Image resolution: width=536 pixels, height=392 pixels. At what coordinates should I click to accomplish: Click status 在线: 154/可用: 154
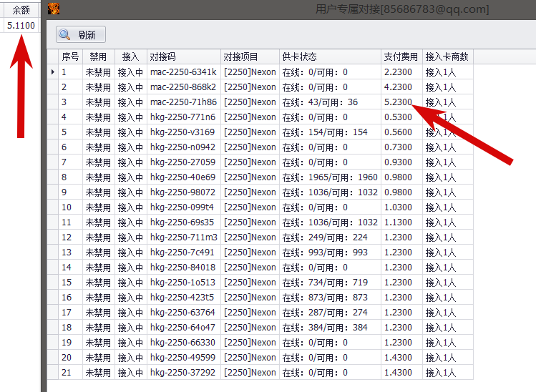click(330, 132)
